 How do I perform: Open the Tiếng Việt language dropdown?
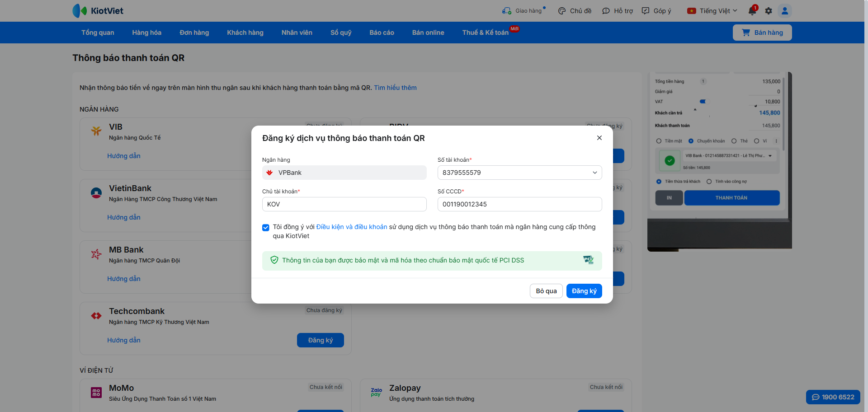click(718, 11)
